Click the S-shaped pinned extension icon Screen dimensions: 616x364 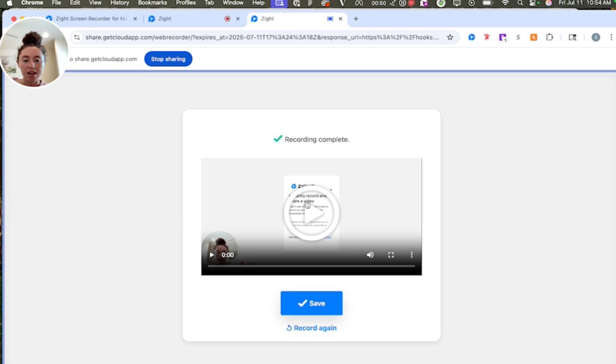518,37
